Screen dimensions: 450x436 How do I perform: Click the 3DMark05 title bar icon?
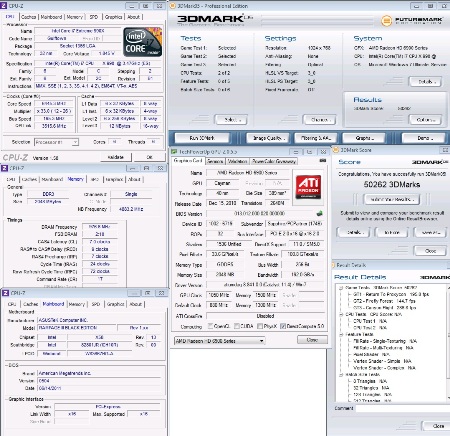click(173, 6)
